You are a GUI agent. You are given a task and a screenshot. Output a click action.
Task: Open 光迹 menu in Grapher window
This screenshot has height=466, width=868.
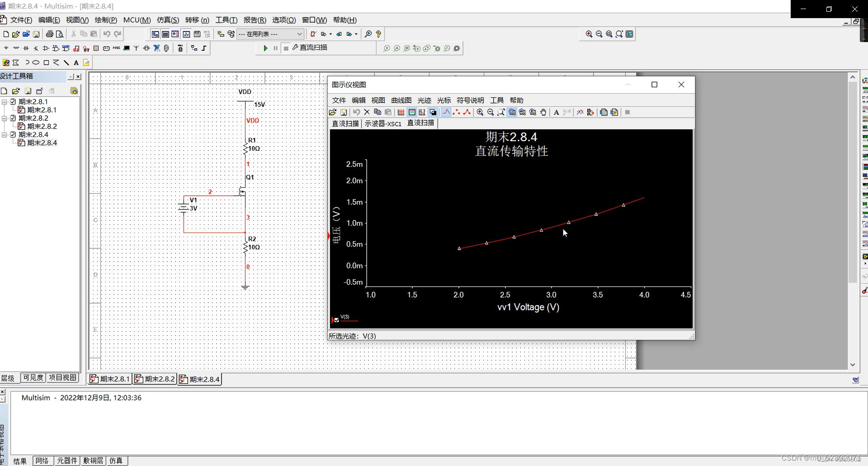[424, 100]
